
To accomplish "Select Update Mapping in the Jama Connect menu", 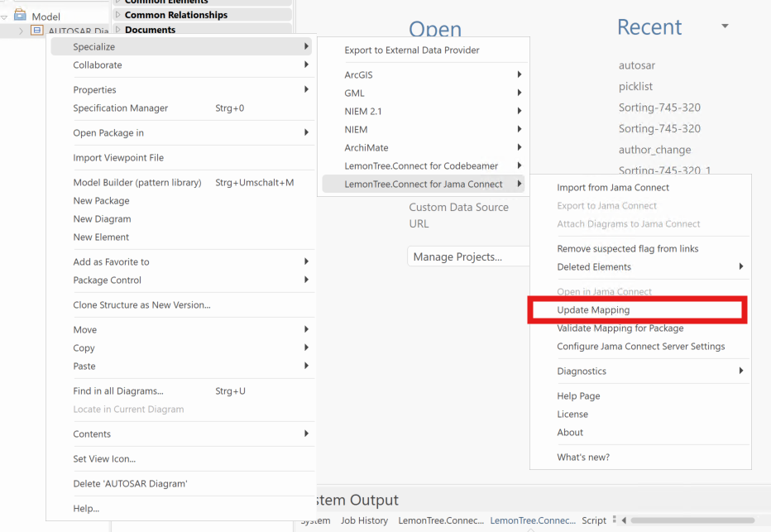I will pyautogui.click(x=593, y=309).
